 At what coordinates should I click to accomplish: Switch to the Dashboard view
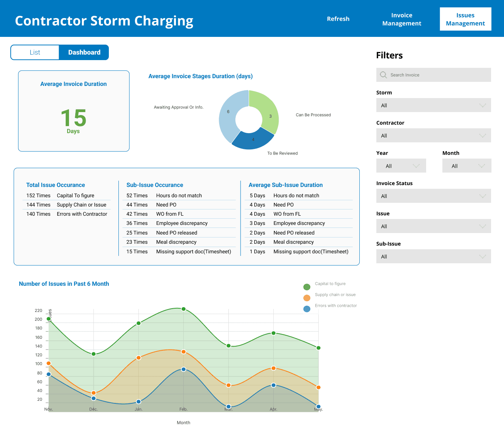point(84,52)
